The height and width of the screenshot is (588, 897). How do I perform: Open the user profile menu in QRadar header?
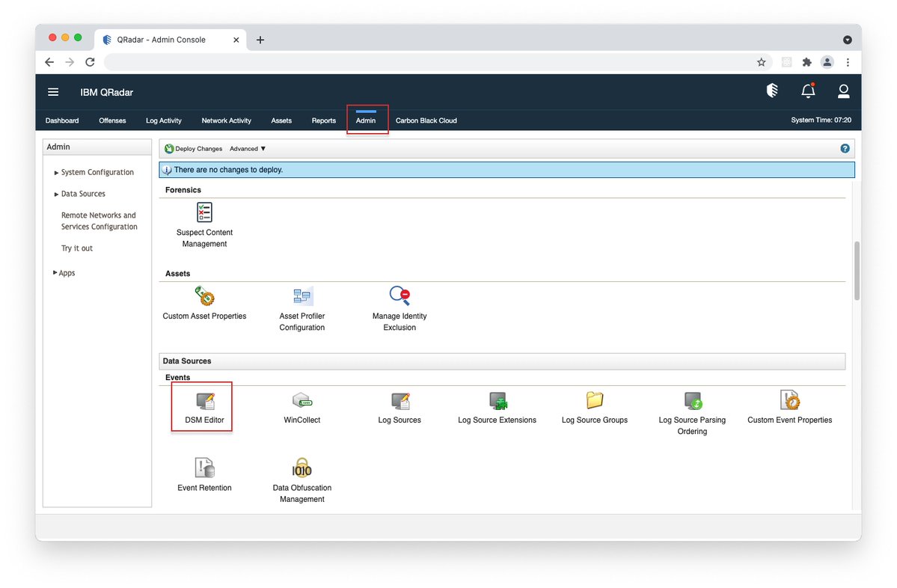(843, 91)
